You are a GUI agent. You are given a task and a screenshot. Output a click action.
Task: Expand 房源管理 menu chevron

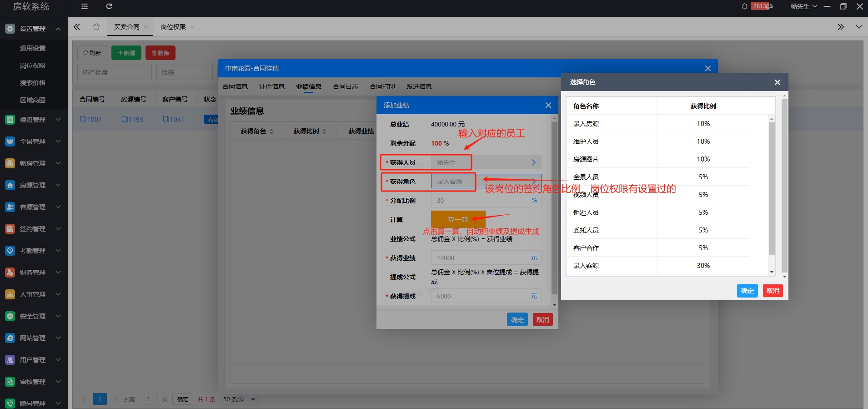pyautogui.click(x=58, y=185)
